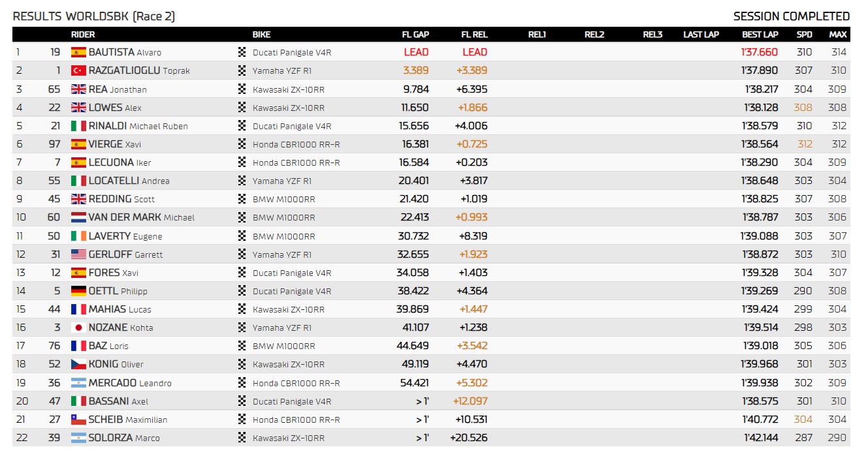Click the Argentine flag next to MERCADO

(x=78, y=383)
